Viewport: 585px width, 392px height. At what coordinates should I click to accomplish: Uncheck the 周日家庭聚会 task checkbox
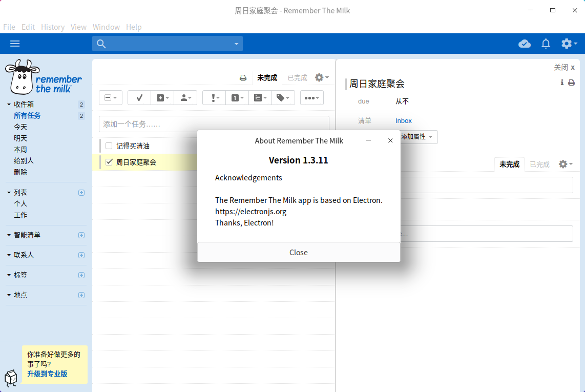tap(109, 162)
